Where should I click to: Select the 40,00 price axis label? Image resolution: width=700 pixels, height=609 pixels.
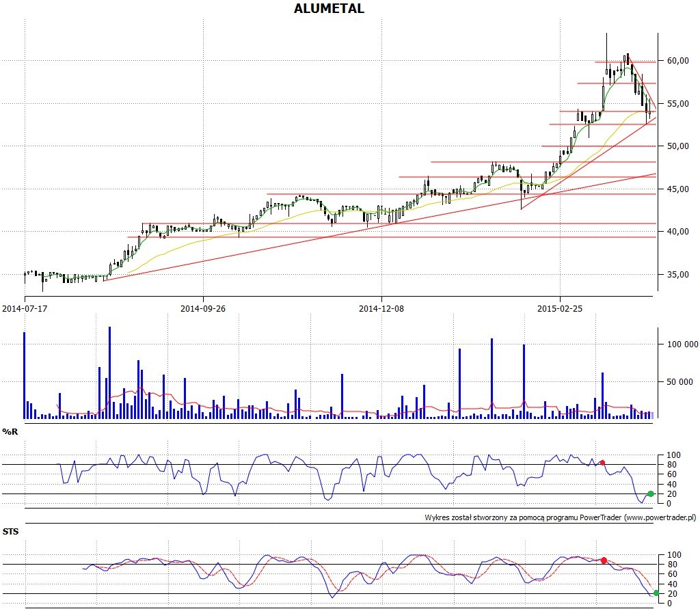tap(678, 231)
